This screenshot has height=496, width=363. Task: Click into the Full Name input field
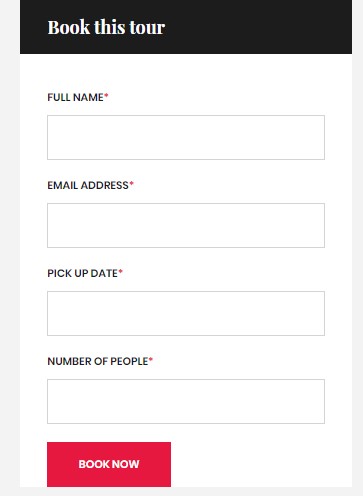[x=186, y=137]
